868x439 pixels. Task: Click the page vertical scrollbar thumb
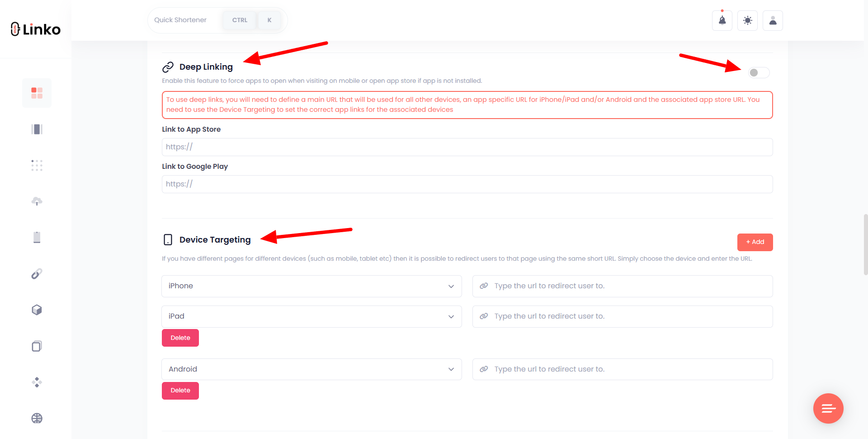click(865, 244)
